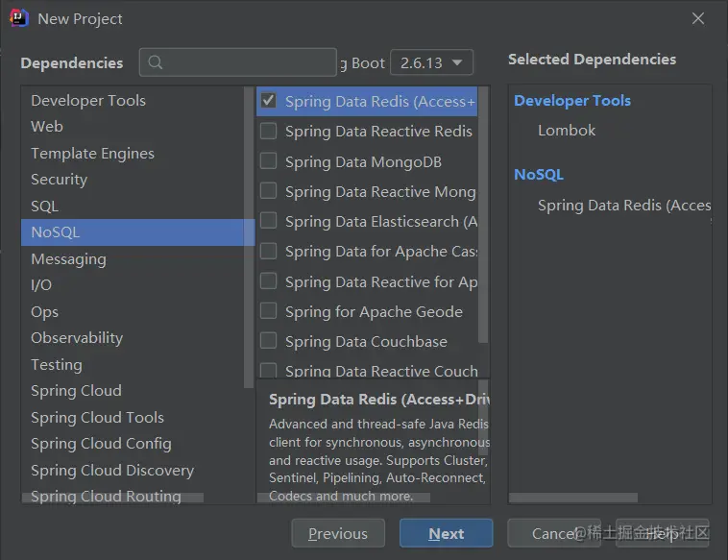The image size is (728, 560).
Task: Click the search magnifier icon
Action: click(x=156, y=62)
